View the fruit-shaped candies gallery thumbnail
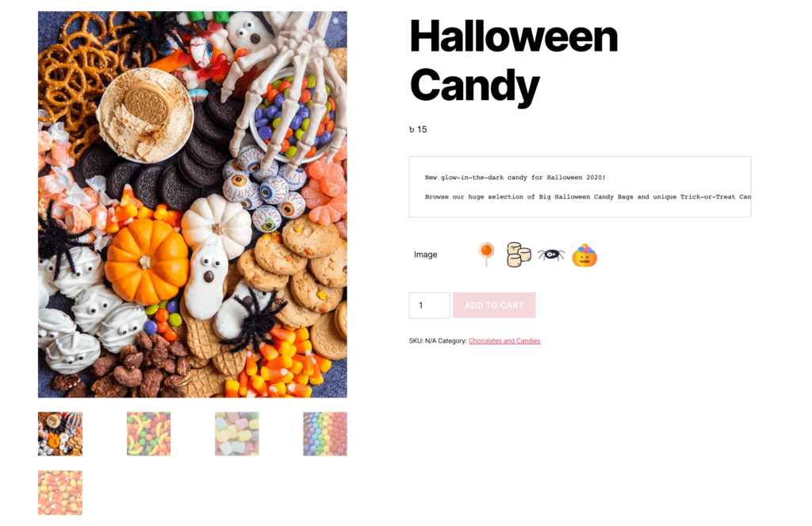Image resolution: width=812 pixels, height=526 pixels. (x=148, y=434)
